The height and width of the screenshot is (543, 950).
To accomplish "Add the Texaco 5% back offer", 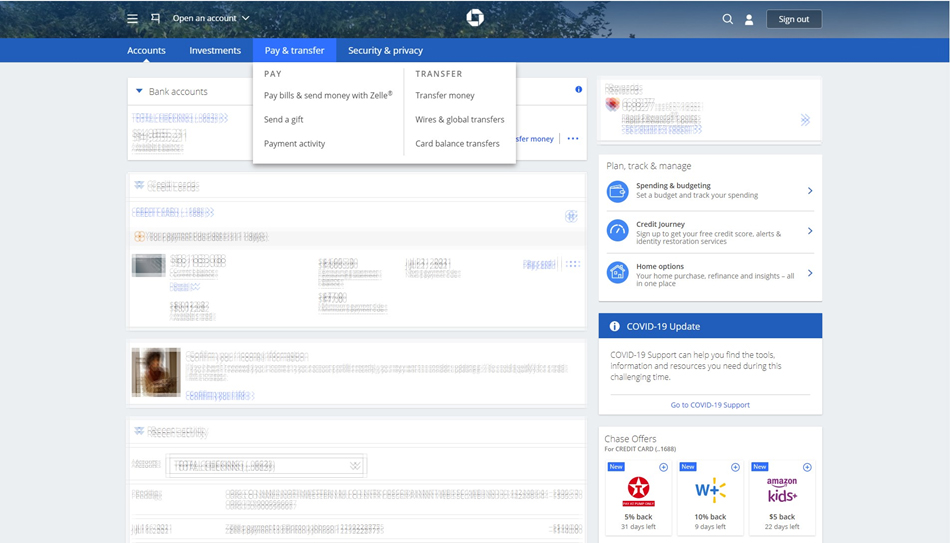I will [663, 467].
